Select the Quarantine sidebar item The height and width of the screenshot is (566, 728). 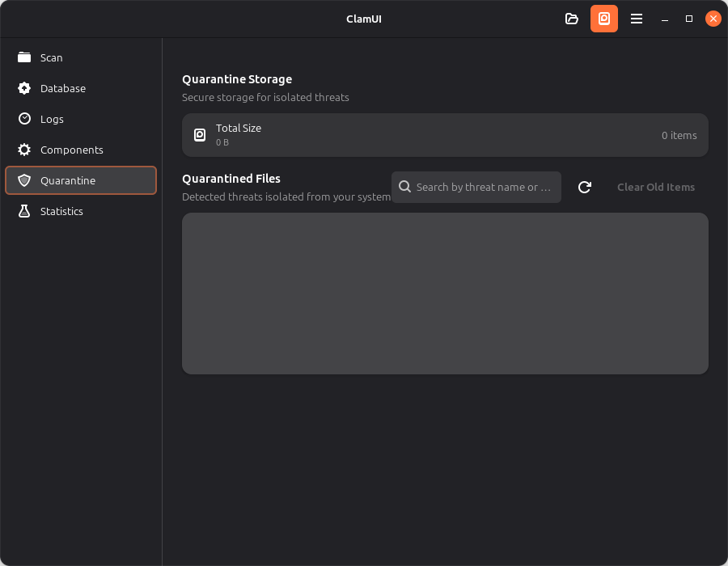point(80,180)
